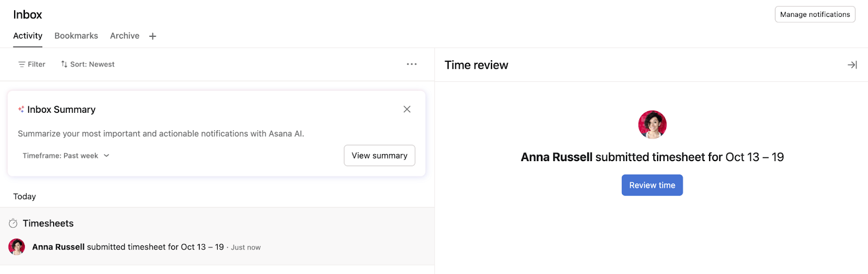Viewport: 868px width, 274px height.
Task: Change the Sort: Newest ordering
Action: pos(88,64)
